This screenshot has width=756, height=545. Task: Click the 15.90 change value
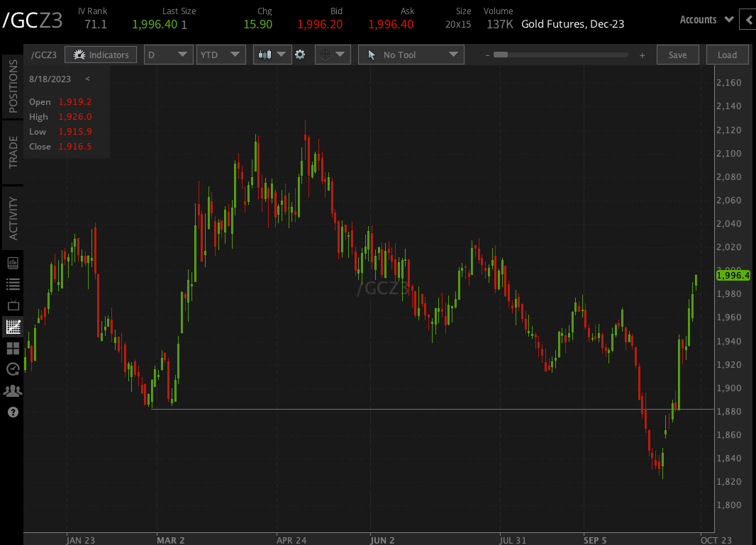coord(258,24)
